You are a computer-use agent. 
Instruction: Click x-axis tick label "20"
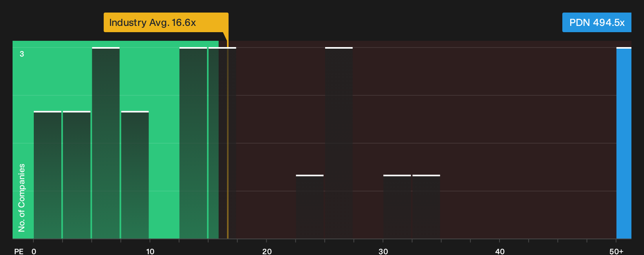pos(267,251)
